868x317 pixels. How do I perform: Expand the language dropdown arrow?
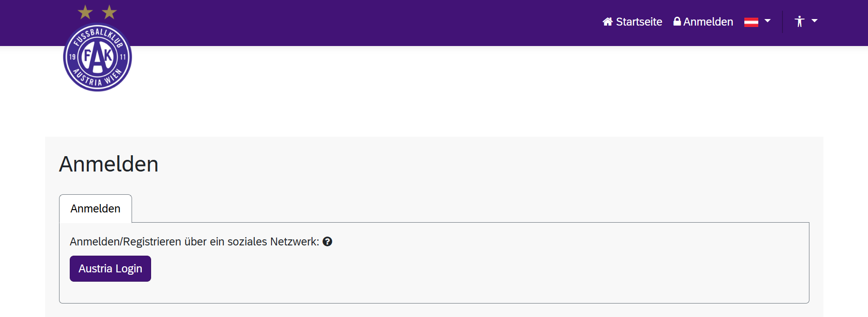[x=768, y=21]
